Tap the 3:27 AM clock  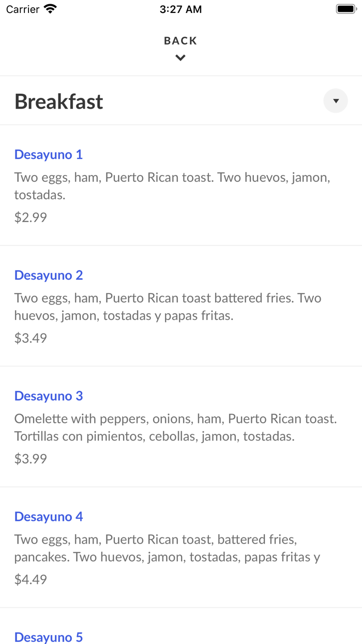[180, 9]
